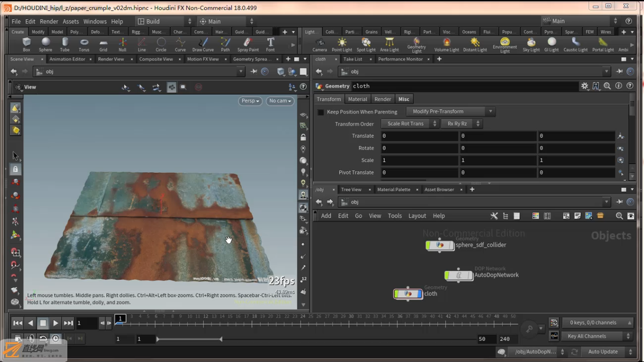
Task: Click the Auto Update button
Action: click(602, 352)
